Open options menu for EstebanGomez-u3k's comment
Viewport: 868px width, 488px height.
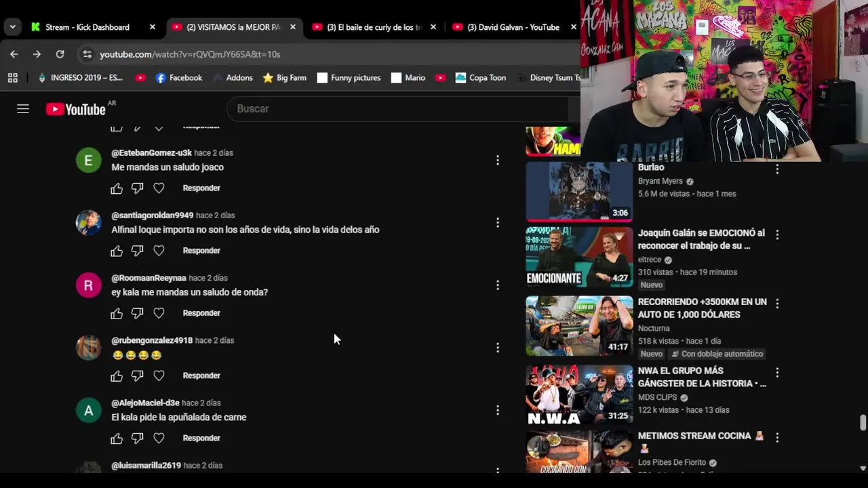(x=498, y=161)
